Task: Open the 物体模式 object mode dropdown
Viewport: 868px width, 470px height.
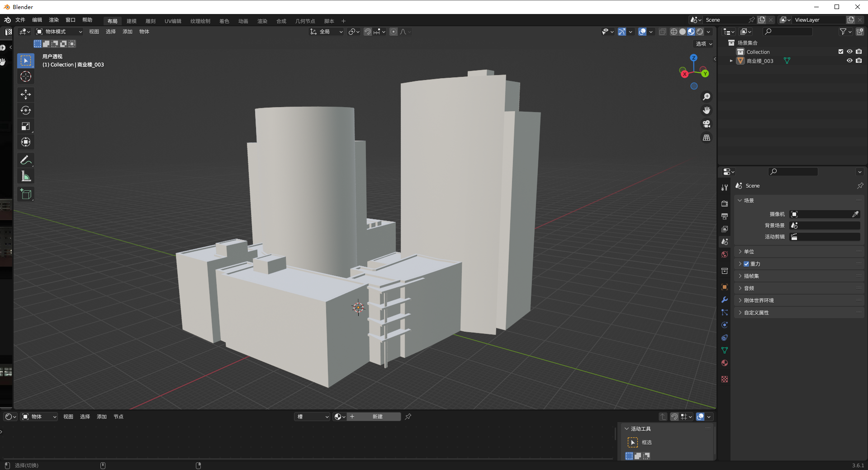Action: coord(59,32)
